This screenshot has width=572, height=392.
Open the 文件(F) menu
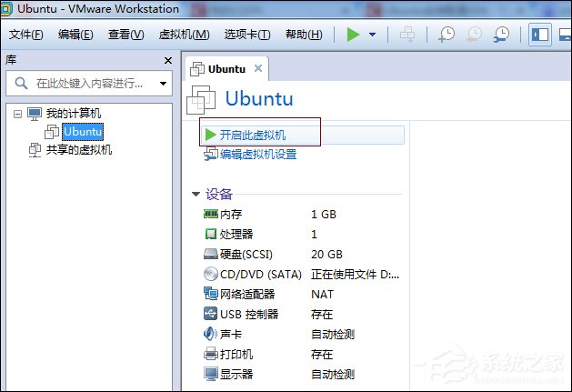(25, 35)
